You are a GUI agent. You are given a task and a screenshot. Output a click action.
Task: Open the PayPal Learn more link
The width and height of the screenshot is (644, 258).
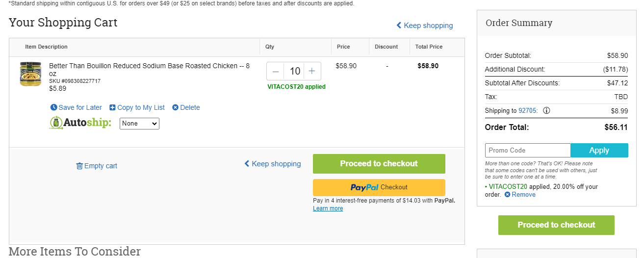pos(328,208)
